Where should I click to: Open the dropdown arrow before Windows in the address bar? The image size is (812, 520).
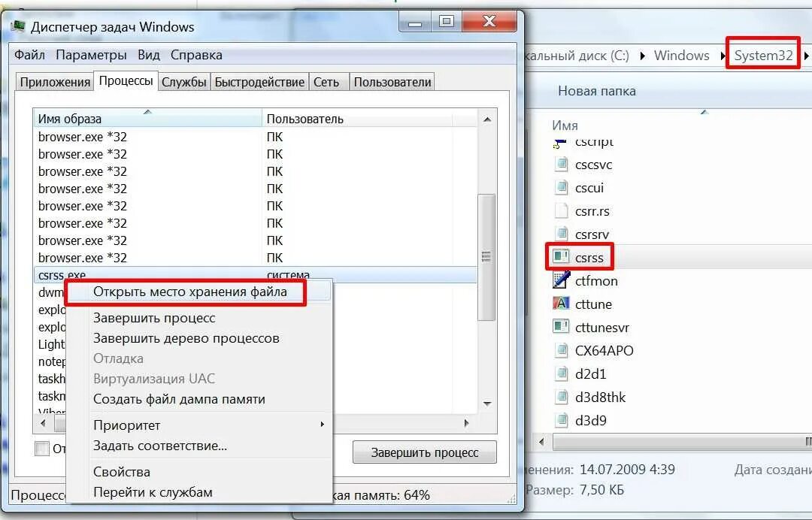click(x=643, y=56)
